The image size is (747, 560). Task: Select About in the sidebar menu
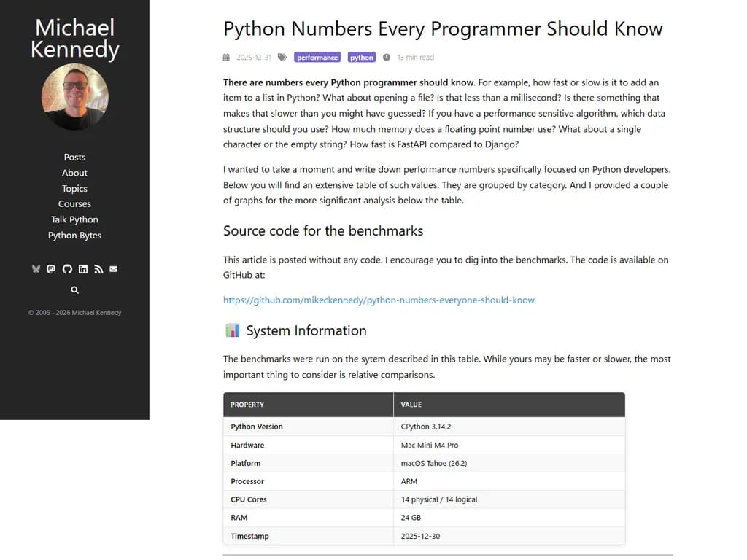click(74, 173)
